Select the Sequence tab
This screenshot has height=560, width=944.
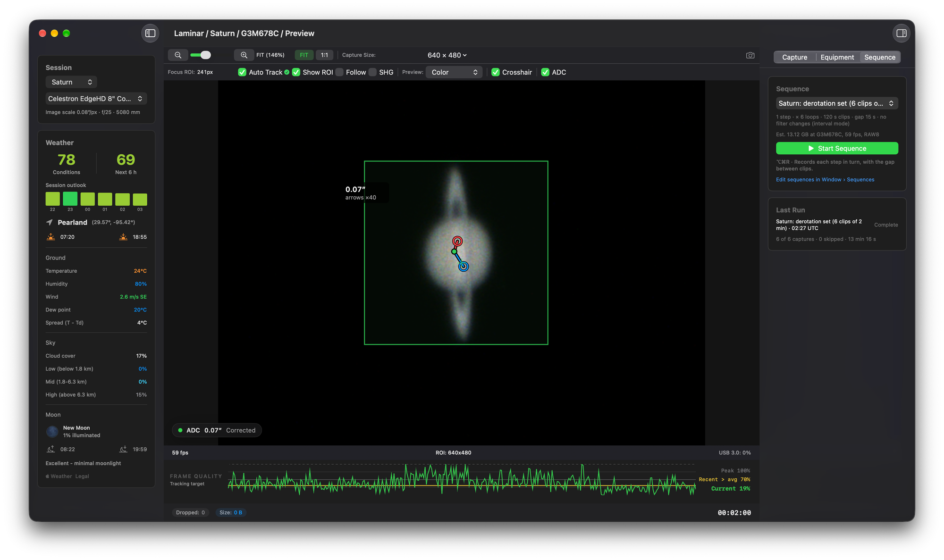click(879, 57)
